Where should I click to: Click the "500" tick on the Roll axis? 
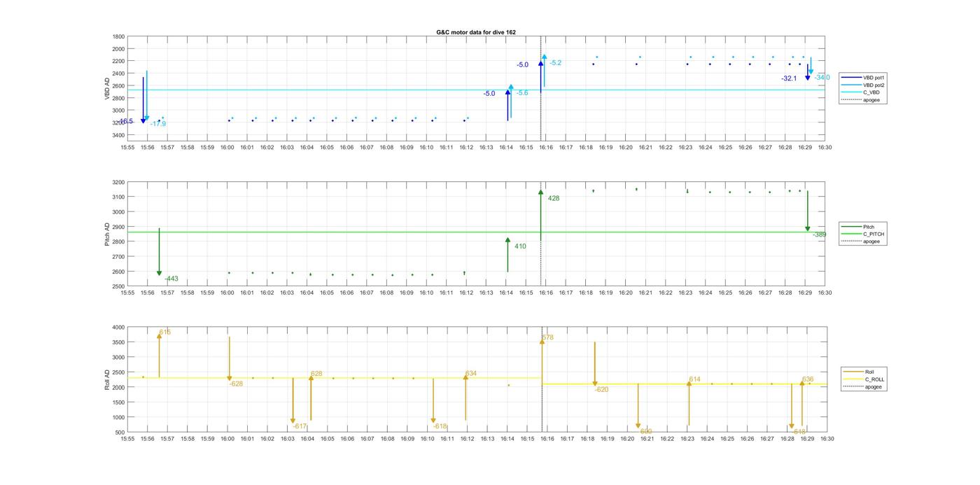point(120,433)
